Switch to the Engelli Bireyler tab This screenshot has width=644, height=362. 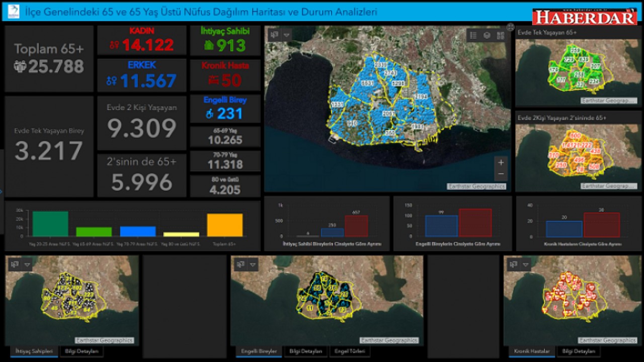(x=259, y=351)
